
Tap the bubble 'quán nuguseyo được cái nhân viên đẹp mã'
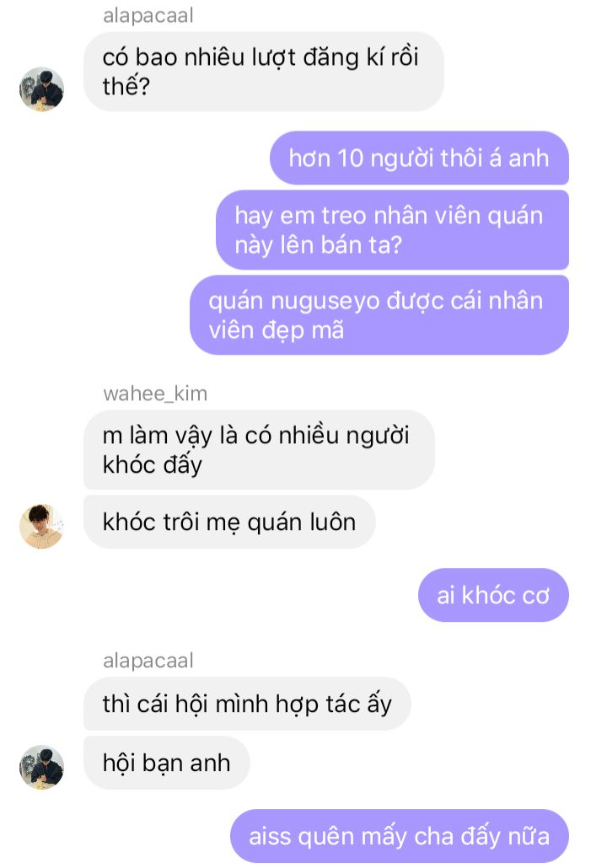pyautogui.click(x=379, y=315)
